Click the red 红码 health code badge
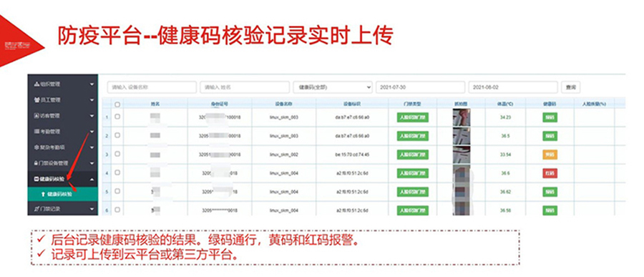This screenshot has height=277, width=644. (550, 173)
